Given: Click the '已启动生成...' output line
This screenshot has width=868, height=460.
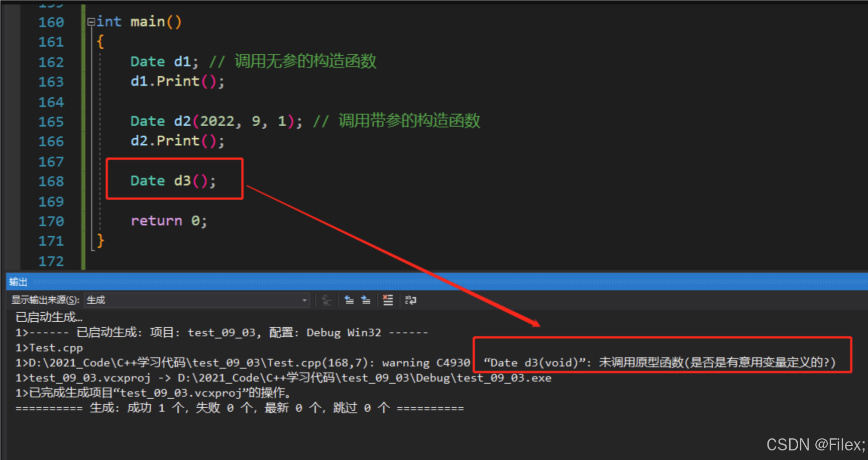Looking at the screenshot, I should pyautogui.click(x=49, y=317).
